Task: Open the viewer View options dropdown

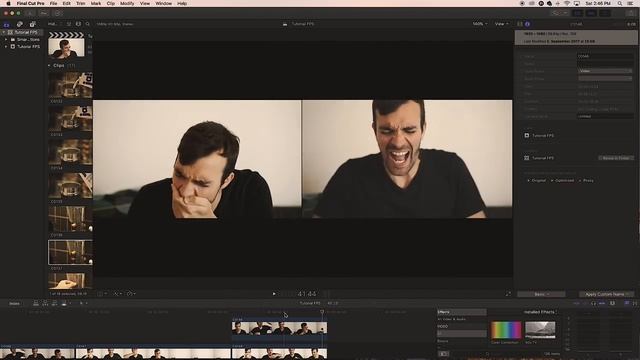Action: pos(501,24)
